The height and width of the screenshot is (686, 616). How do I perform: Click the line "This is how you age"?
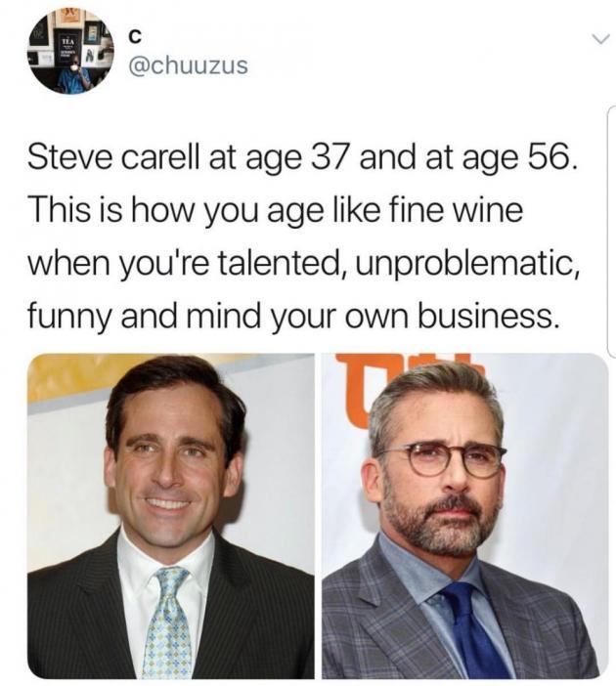click(276, 212)
